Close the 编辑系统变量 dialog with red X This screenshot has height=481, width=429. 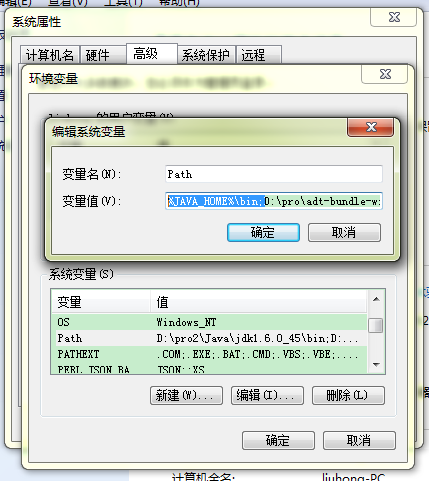pos(371,127)
